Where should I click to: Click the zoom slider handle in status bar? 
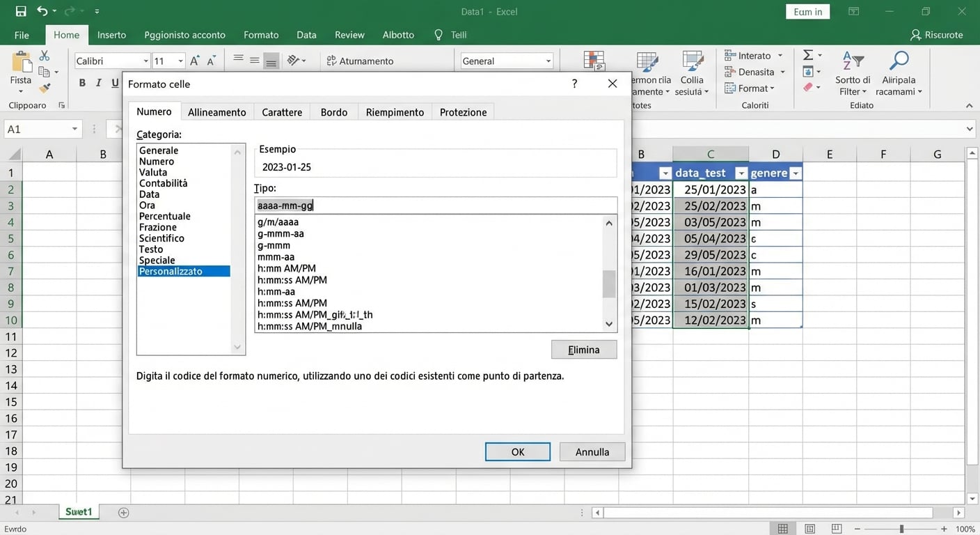(901, 529)
